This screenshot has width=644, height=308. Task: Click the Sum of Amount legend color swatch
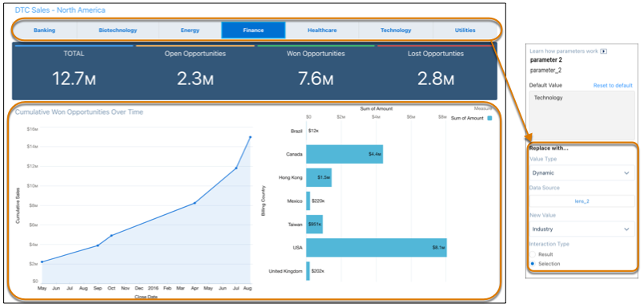489,119
